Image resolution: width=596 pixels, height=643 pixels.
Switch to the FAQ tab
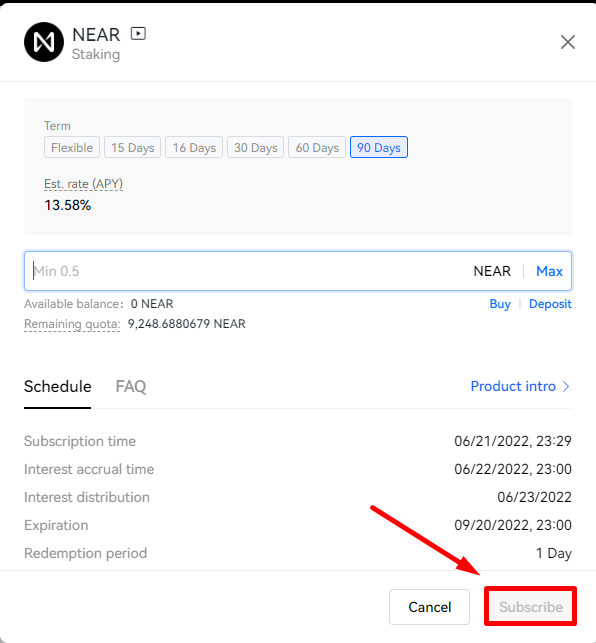tap(130, 386)
